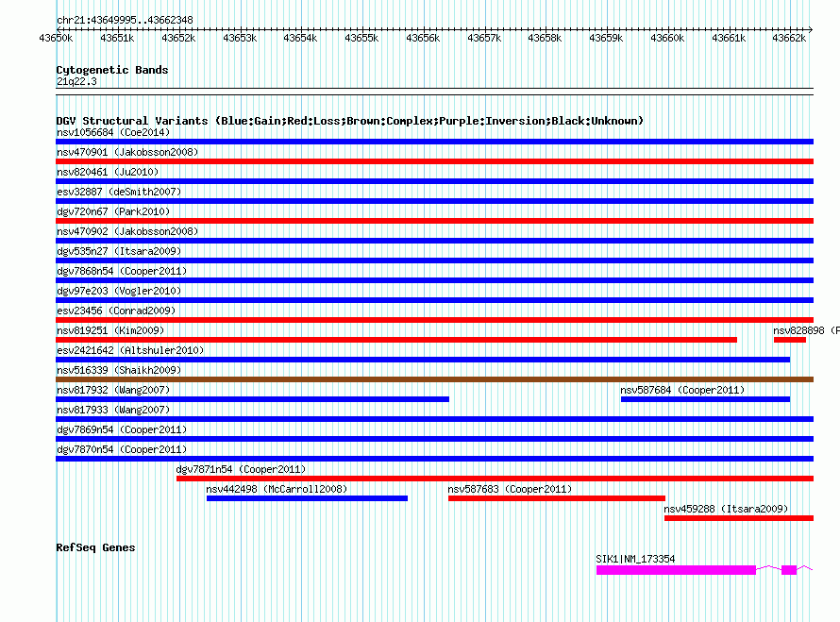Open the dgv7868n54 (Cooper2011) variant

[122, 271]
